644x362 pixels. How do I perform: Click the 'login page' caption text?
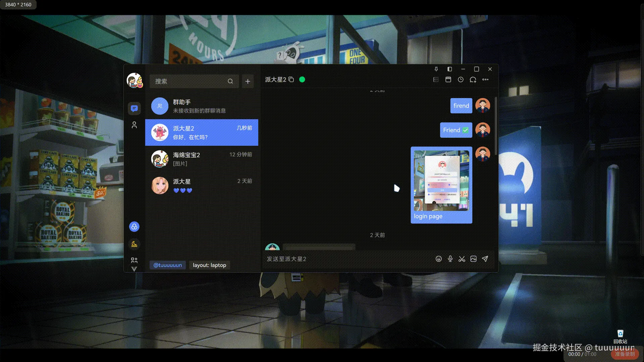coord(428,216)
